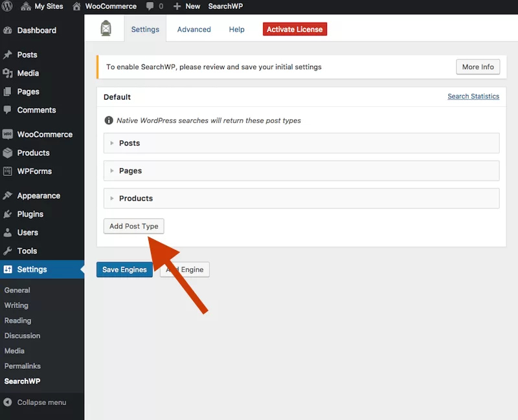Click the comments bubble showing zero
Viewport: 518px width, 420px height.
tap(149, 6)
